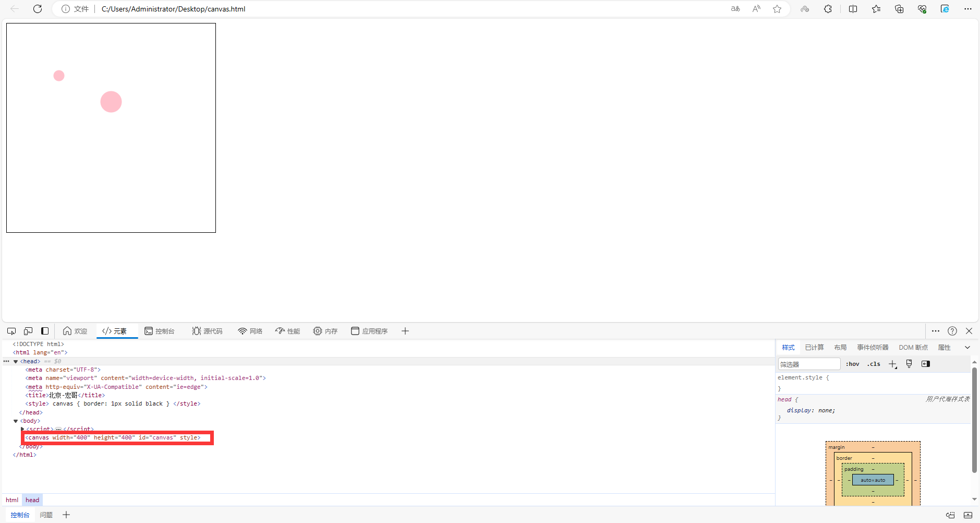Open the read aloud icon
980x523 pixels.
(756, 9)
